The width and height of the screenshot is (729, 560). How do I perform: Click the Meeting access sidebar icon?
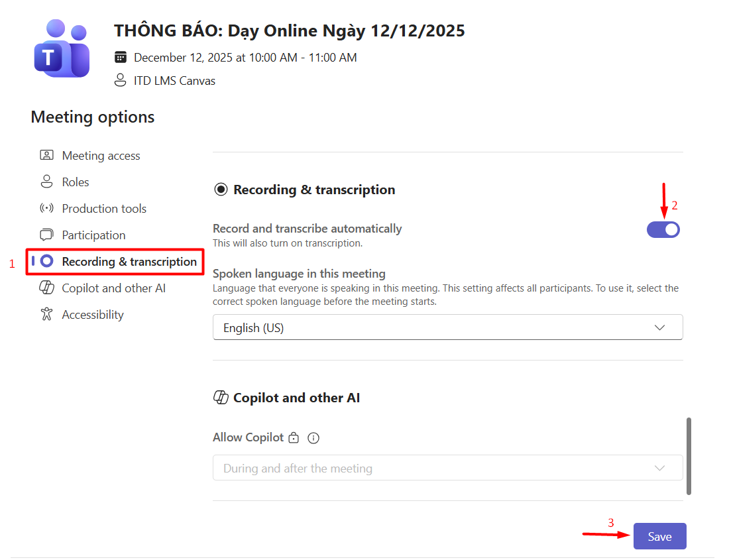tap(46, 156)
